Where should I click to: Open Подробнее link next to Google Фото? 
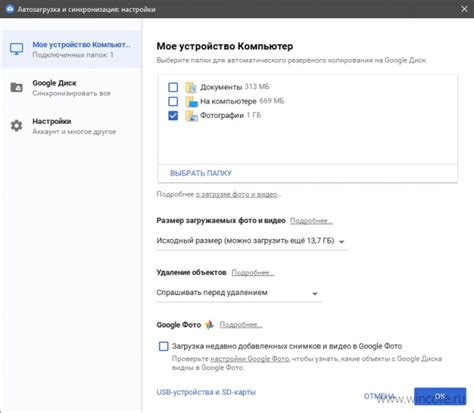pyautogui.click(x=241, y=325)
